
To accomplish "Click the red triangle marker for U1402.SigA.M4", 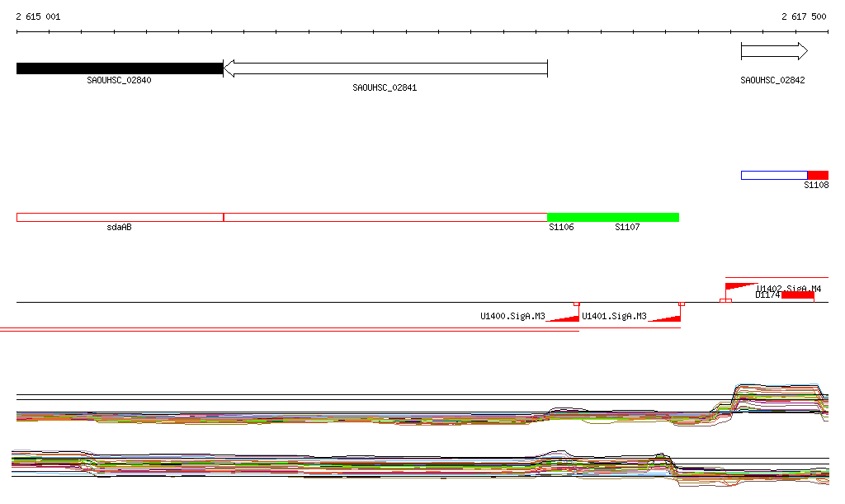I will pyautogui.click(x=741, y=286).
